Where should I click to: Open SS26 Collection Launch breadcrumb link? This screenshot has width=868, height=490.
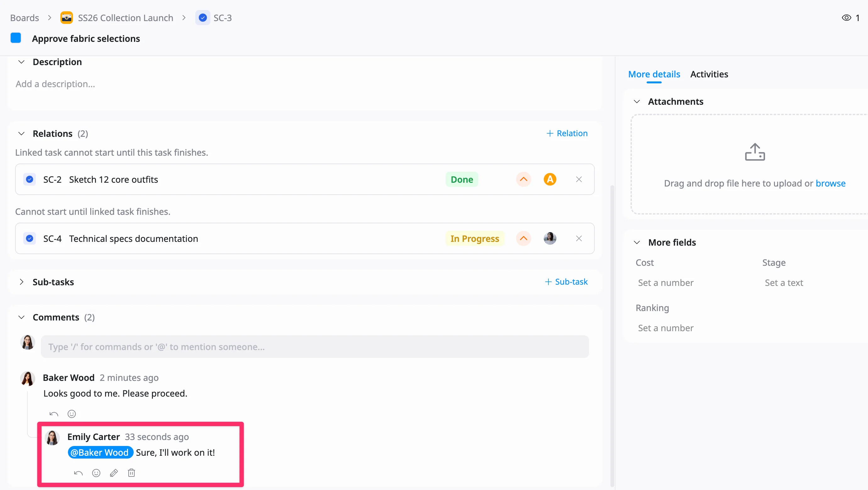125,18
